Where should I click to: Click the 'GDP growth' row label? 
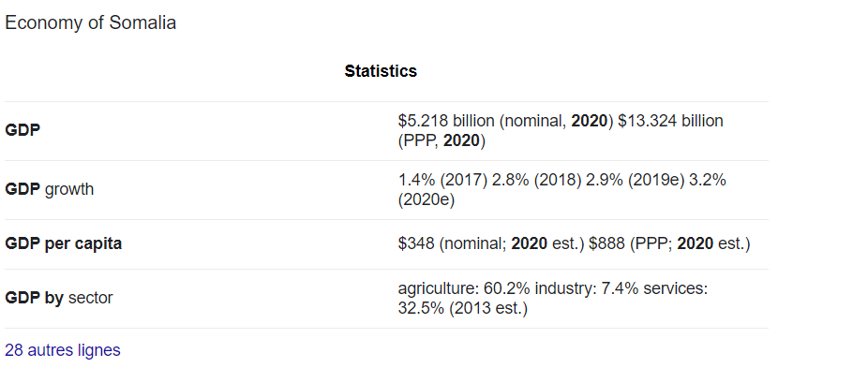pyautogui.click(x=50, y=190)
